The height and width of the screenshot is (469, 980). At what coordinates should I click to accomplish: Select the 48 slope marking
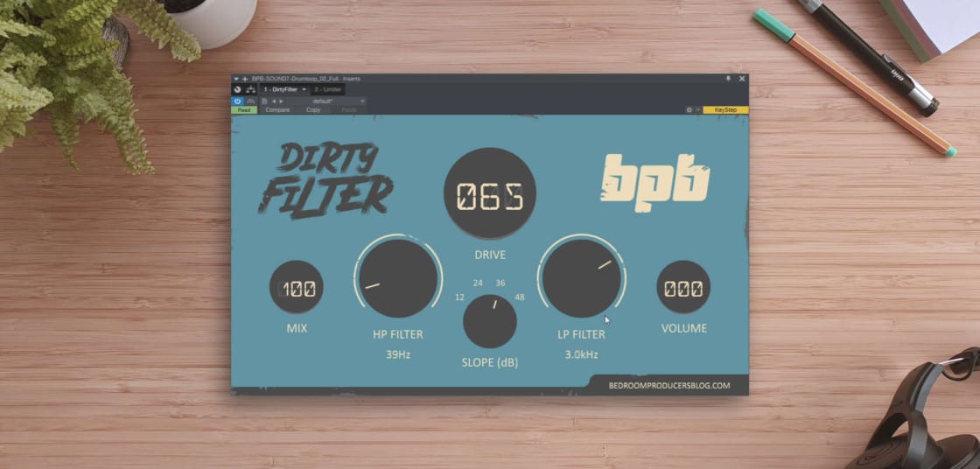pos(520,297)
